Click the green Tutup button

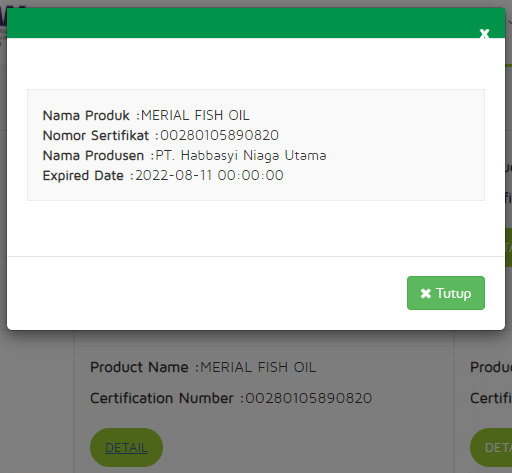[446, 293]
